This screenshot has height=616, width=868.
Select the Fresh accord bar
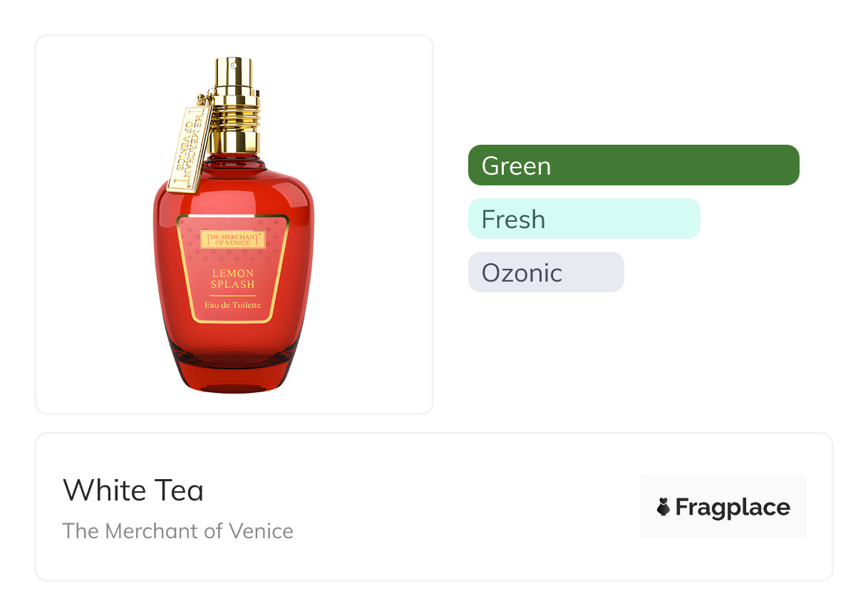[x=584, y=219]
